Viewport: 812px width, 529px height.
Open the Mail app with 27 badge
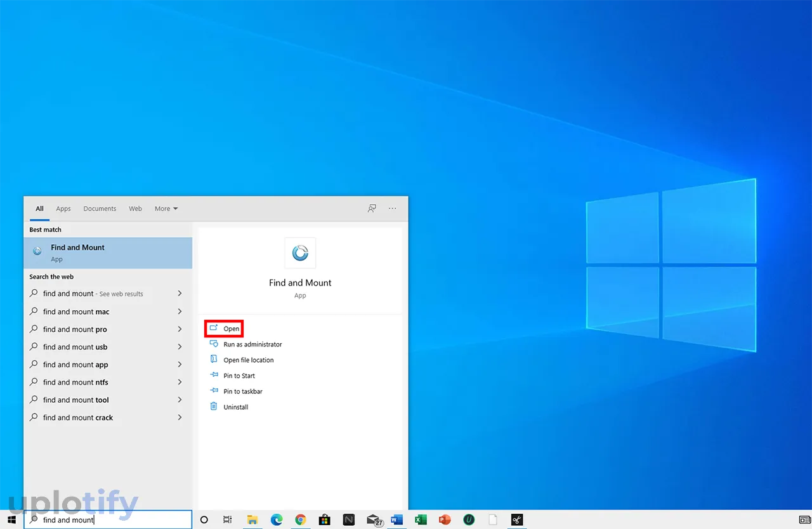coord(374,520)
